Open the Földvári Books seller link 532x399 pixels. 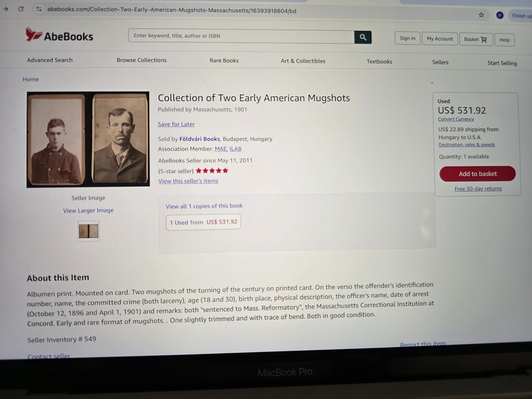click(x=199, y=139)
